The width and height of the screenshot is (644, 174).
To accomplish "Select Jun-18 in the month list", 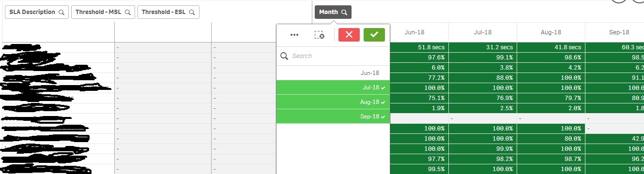I will [x=333, y=73].
